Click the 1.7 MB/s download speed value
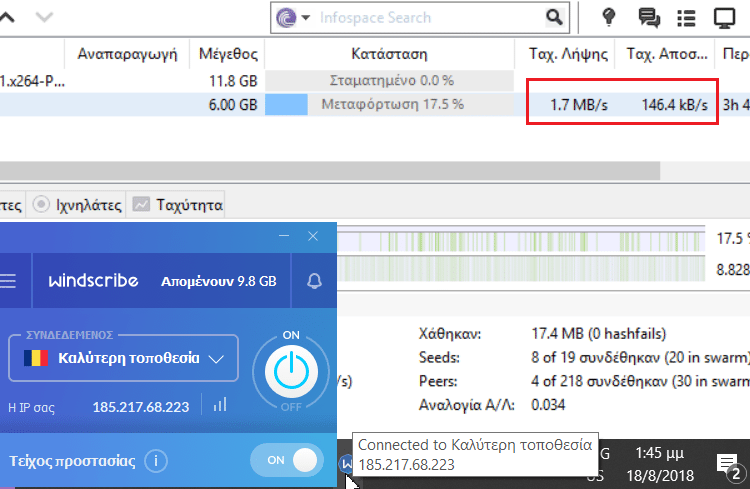The width and height of the screenshot is (750, 489). (x=578, y=104)
